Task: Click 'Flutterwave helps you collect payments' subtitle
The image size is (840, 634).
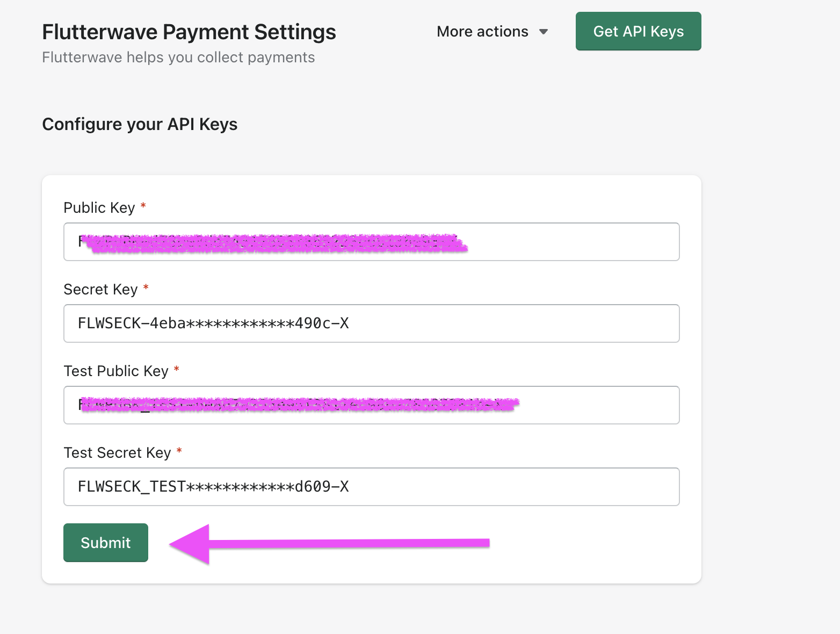Action: (x=178, y=57)
